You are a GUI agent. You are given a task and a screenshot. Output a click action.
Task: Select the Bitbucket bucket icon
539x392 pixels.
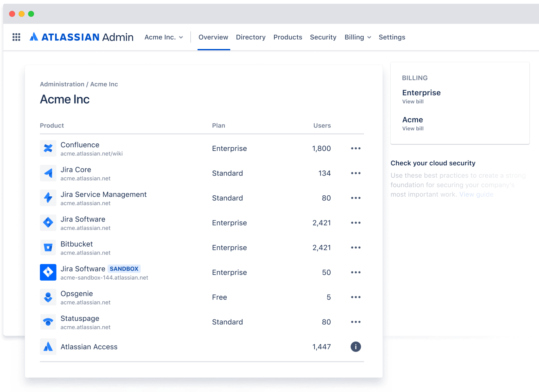48,247
